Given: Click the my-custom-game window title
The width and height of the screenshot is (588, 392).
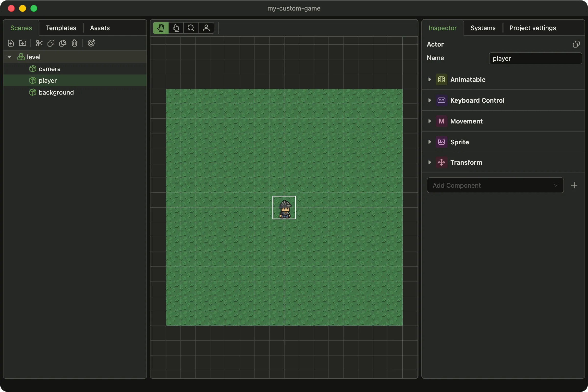Looking at the screenshot, I should coord(294,8).
